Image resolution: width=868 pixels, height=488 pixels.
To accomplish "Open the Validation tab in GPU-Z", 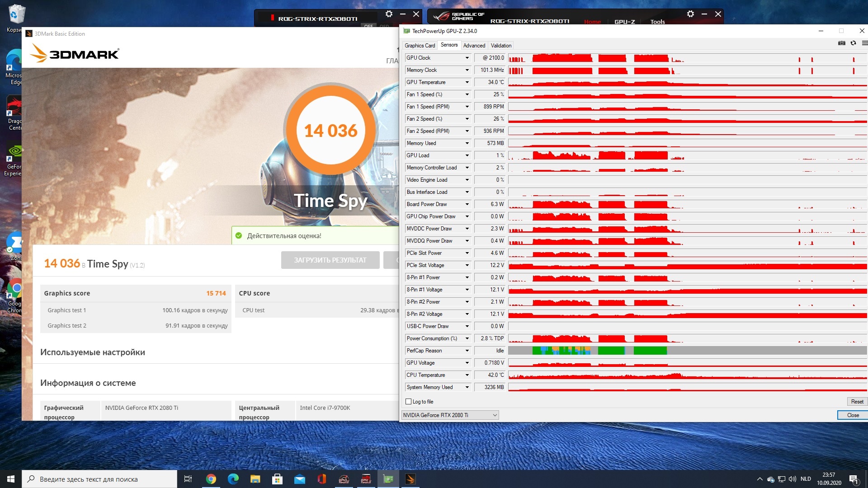I will point(501,46).
